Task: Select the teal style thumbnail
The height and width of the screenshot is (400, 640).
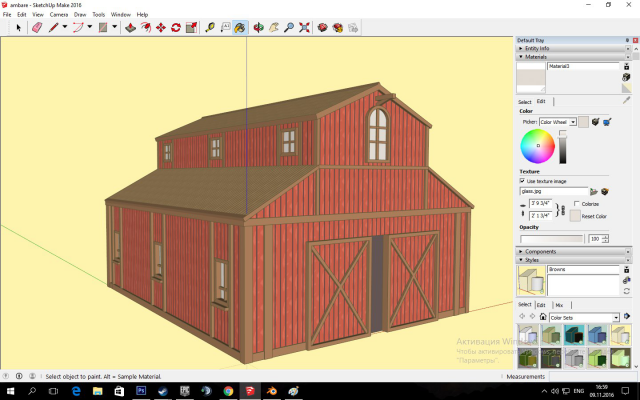Action: point(574,335)
